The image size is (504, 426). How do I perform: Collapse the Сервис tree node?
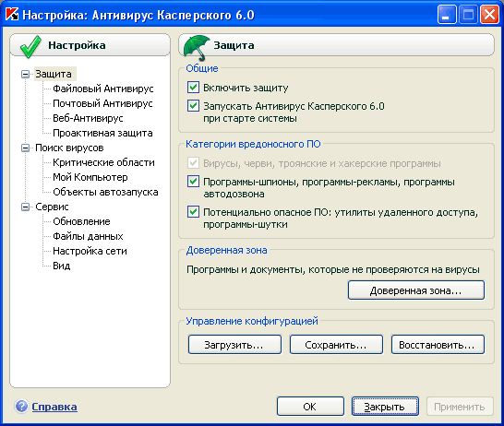coord(25,207)
